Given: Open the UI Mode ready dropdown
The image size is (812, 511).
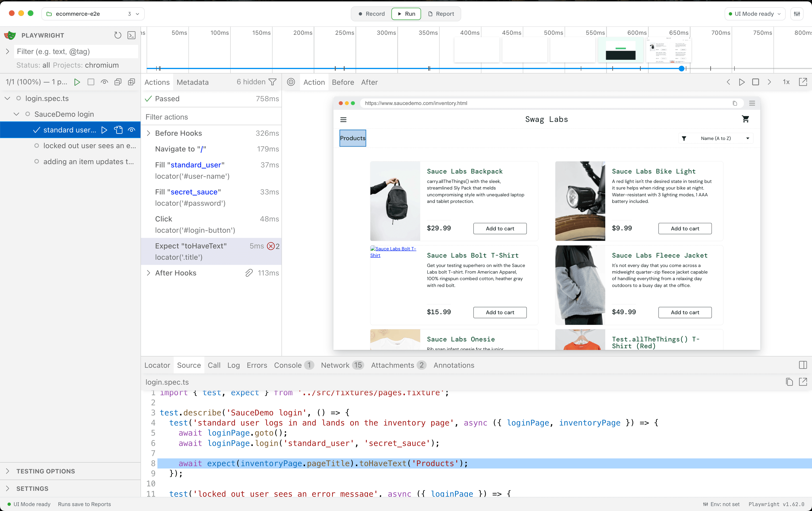Looking at the screenshot, I should coord(755,14).
